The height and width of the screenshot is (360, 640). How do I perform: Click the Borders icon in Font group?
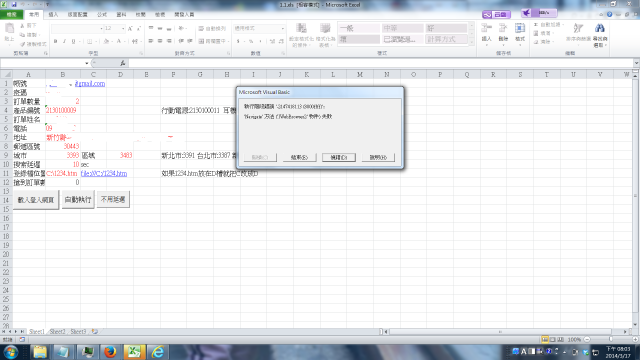tap(89, 41)
